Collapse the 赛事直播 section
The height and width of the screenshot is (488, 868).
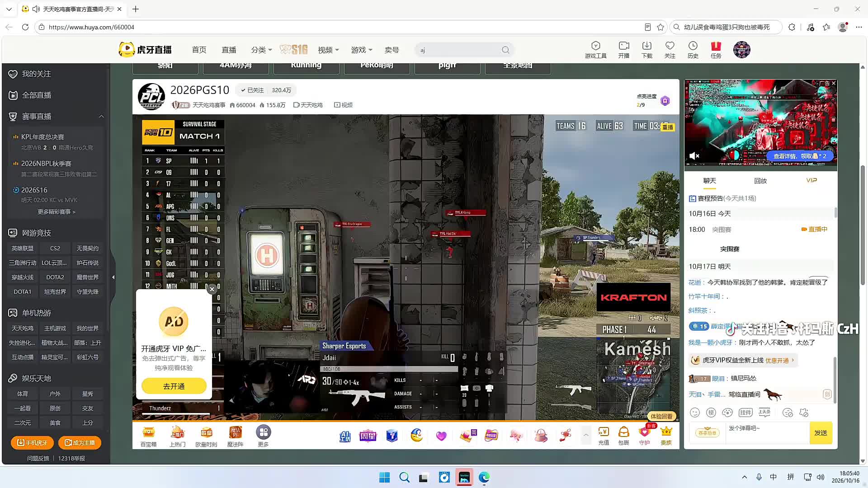[x=101, y=117]
